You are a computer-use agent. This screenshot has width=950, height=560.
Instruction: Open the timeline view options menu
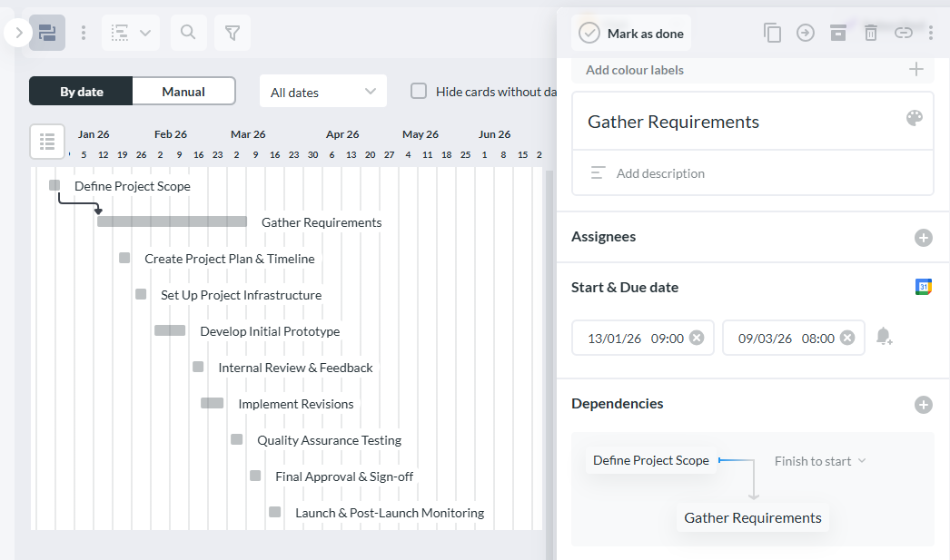click(x=84, y=32)
